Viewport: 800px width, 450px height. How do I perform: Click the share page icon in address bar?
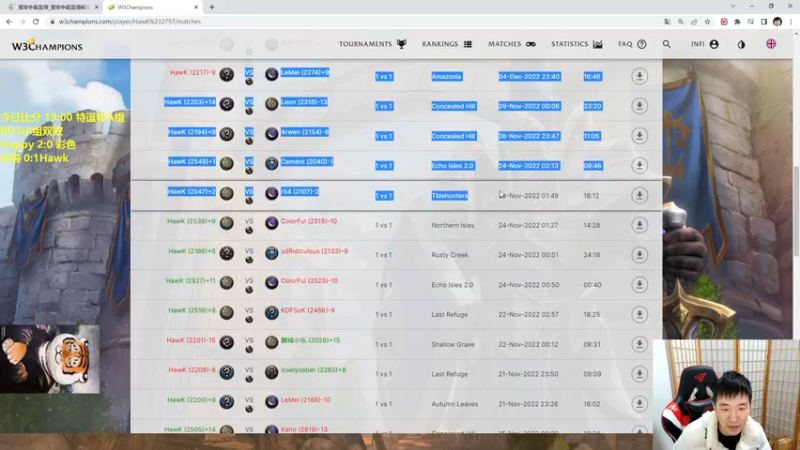tap(694, 21)
